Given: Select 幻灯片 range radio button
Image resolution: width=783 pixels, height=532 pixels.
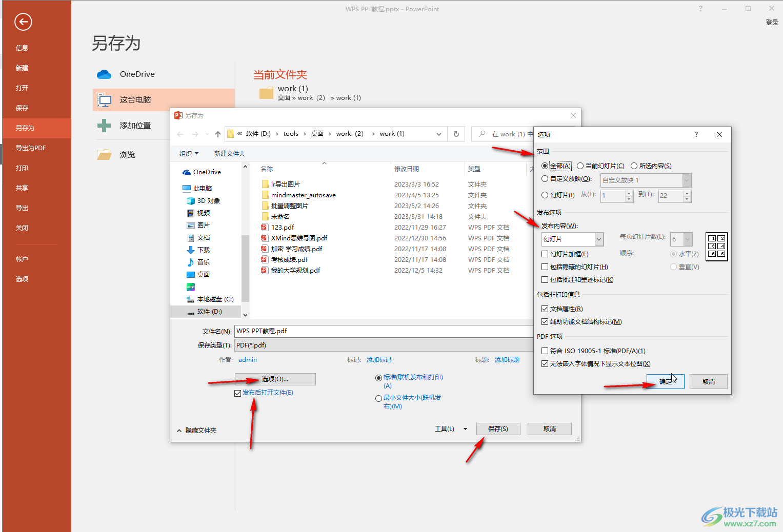Looking at the screenshot, I should 545,195.
